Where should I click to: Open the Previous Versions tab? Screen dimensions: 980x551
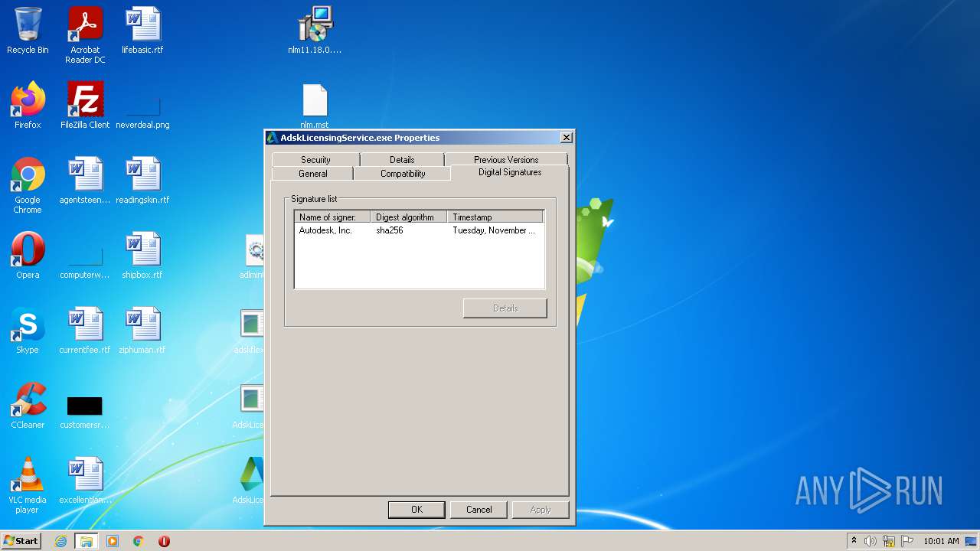505,159
